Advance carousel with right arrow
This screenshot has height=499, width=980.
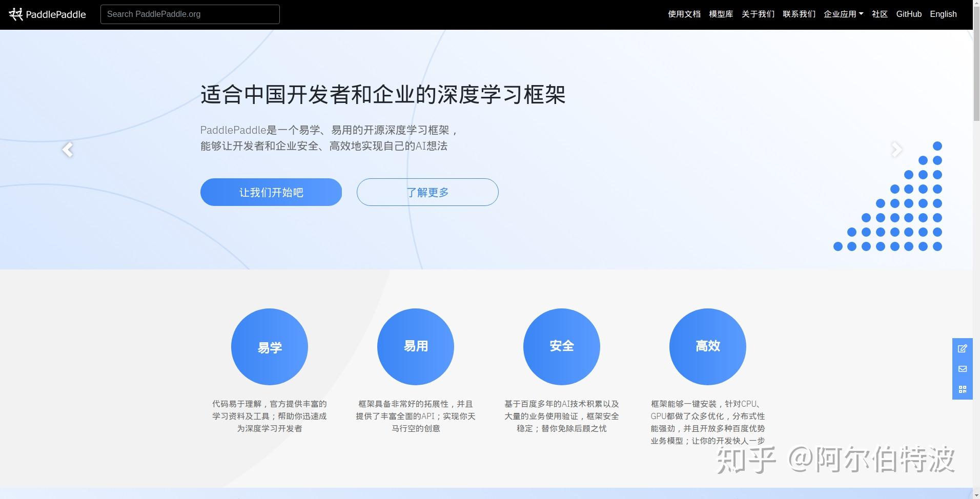pos(896,149)
